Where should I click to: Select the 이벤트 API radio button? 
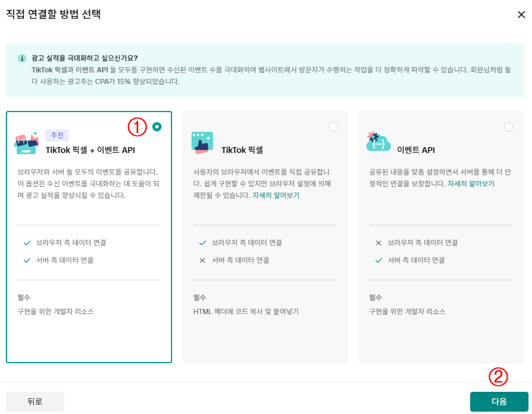coord(509,127)
